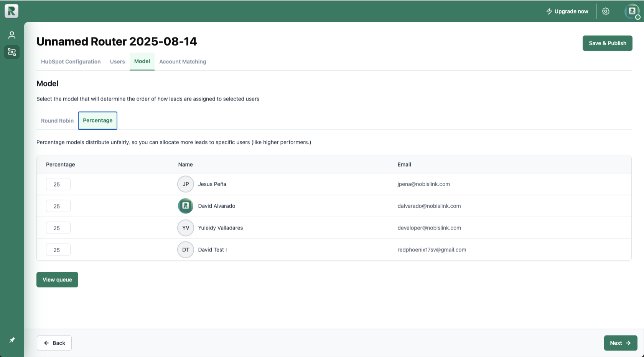Click David Alvarado's avatar image
This screenshot has height=357, width=644.
coord(186,206)
